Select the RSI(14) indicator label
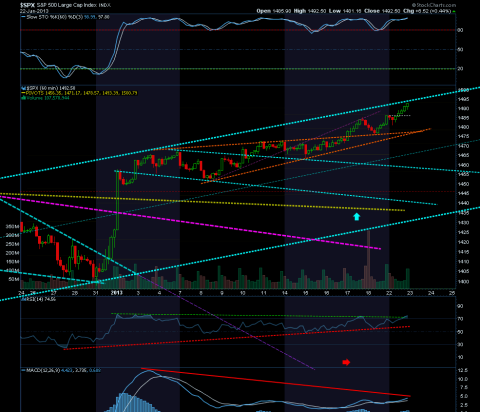The image size is (480, 412). (x=34, y=299)
